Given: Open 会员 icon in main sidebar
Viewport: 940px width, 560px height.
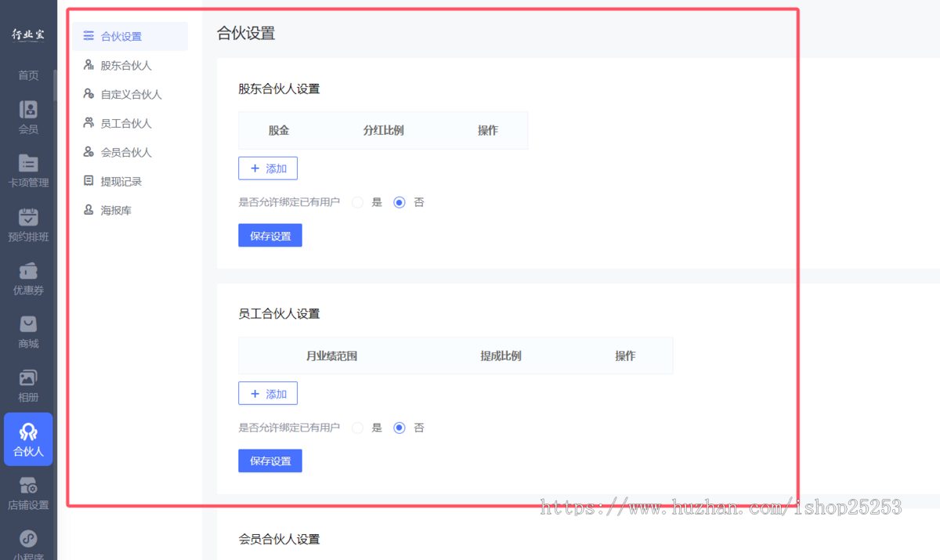Looking at the screenshot, I should [x=28, y=110].
